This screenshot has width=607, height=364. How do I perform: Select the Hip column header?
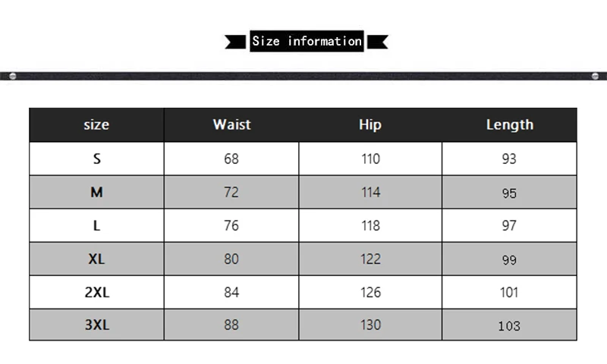point(370,124)
